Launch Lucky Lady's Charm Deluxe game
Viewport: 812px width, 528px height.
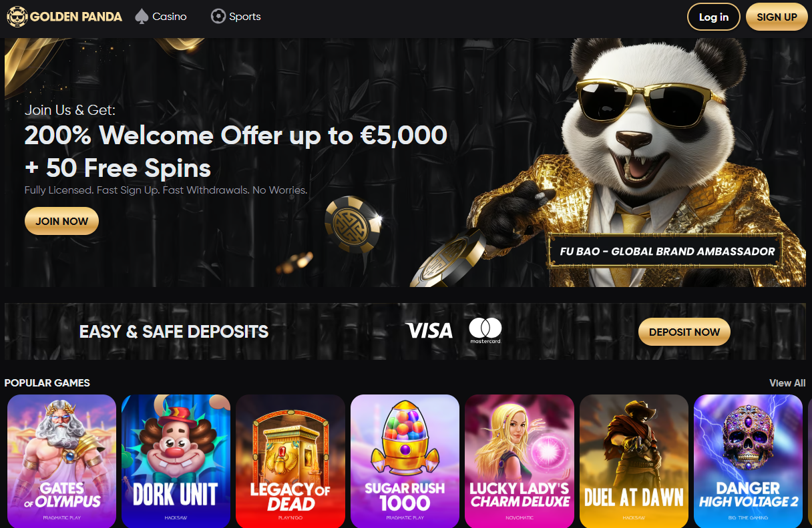tap(520, 461)
